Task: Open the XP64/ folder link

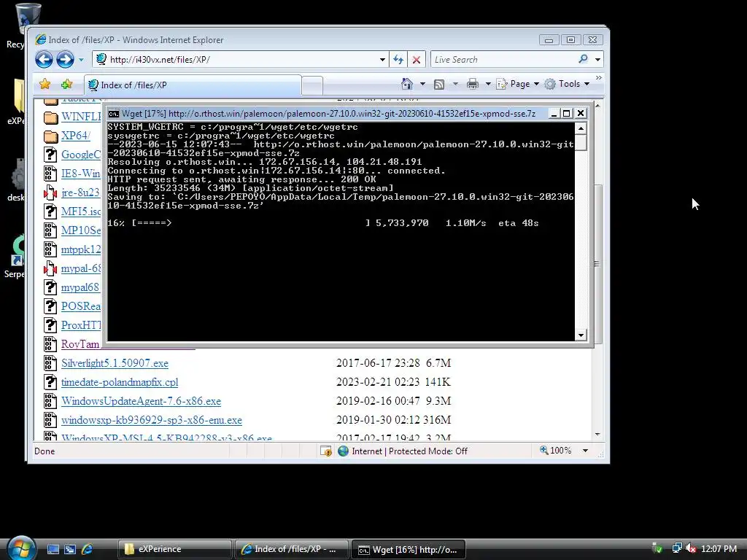Action: click(76, 136)
